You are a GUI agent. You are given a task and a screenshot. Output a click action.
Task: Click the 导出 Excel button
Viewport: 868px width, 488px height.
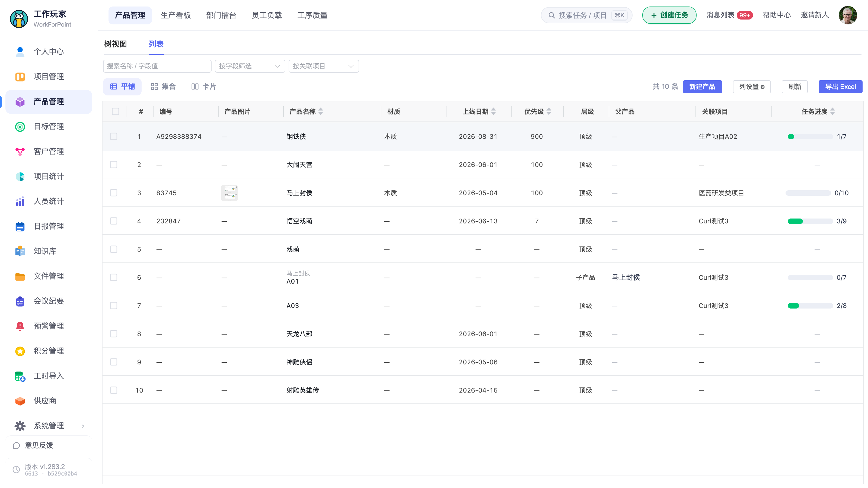coord(840,86)
